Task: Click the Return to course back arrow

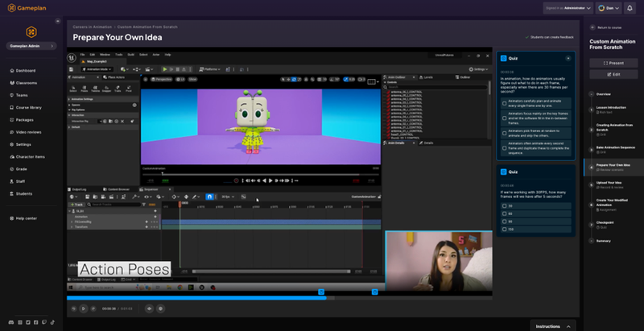Action: tap(592, 27)
